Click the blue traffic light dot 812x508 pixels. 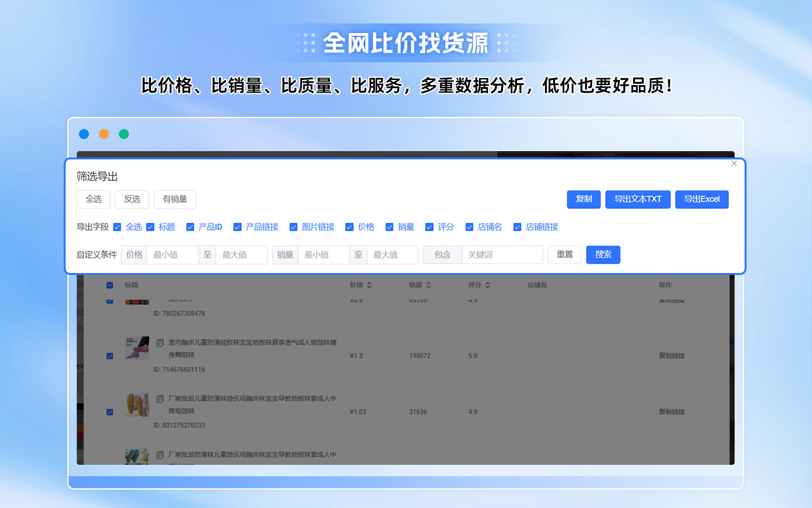(84, 134)
